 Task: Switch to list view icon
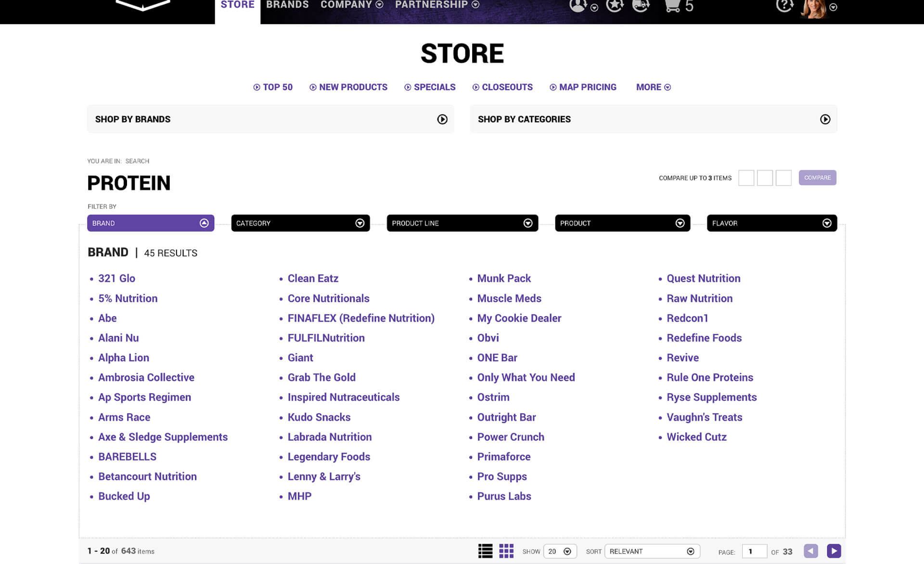pyautogui.click(x=485, y=551)
